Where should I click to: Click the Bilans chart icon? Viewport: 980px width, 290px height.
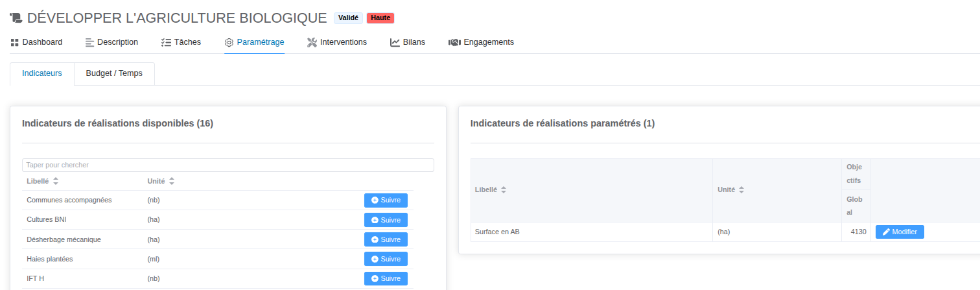click(x=395, y=42)
